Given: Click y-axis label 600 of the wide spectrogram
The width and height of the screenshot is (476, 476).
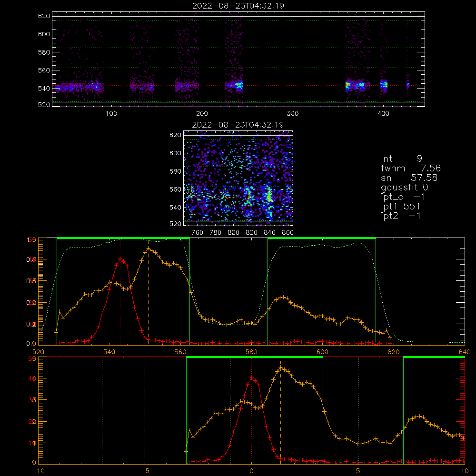Looking at the screenshot, I should coord(44,34).
